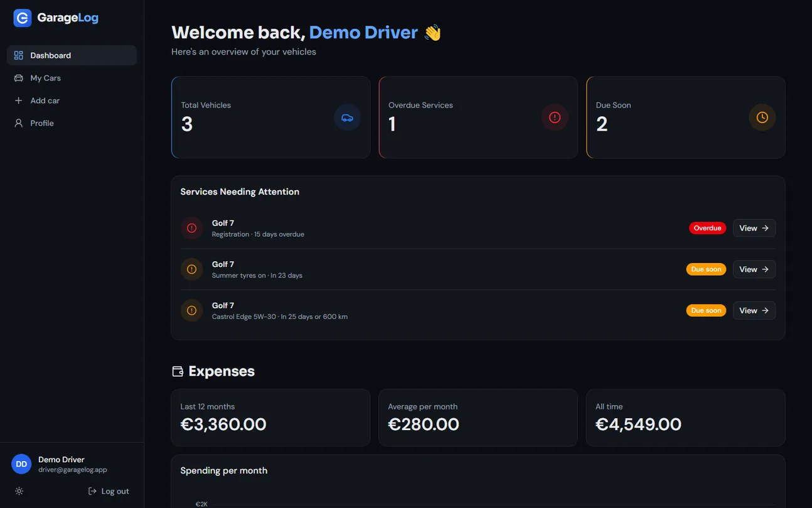
Task: Click the Last 12 months expenses card
Action: (270, 418)
